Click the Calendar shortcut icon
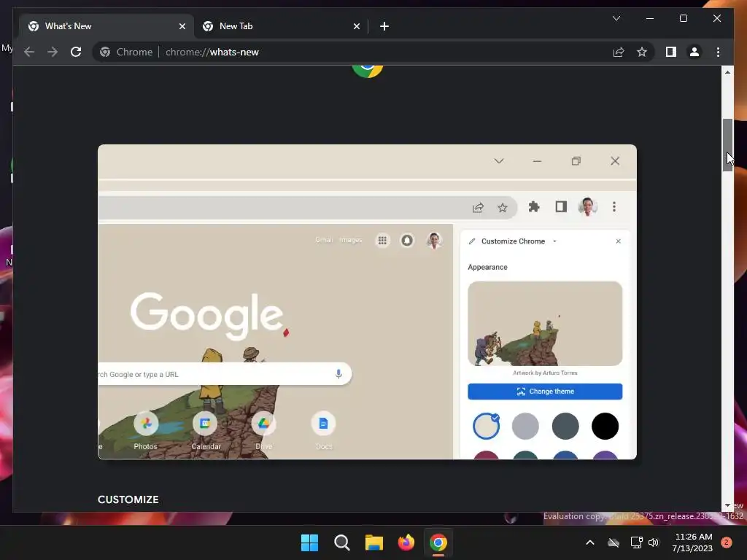Screen dimensions: 747x560 click(x=205, y=423)
